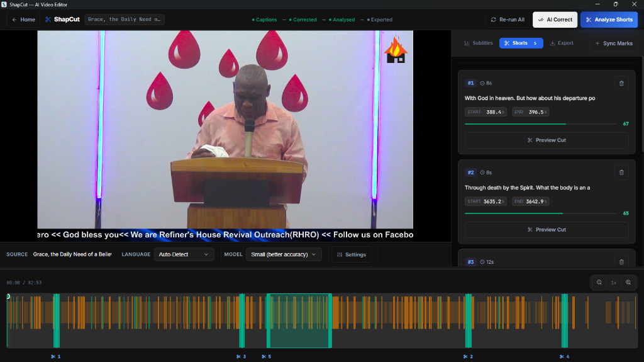Delete short #1 with trash icon
The height and width of the screenshot is (362, 644).
[x=621, y=83]
